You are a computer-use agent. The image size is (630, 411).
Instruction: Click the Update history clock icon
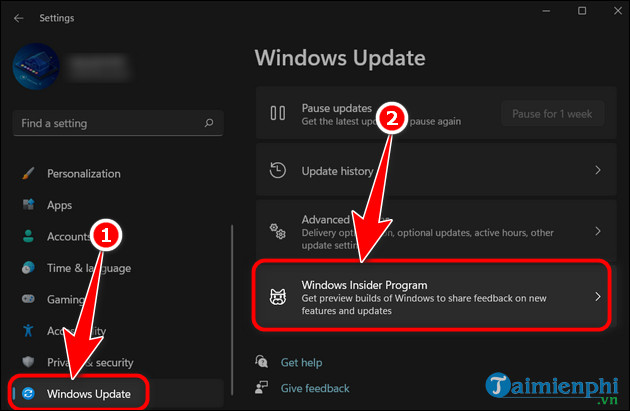[x=278, y=170]
